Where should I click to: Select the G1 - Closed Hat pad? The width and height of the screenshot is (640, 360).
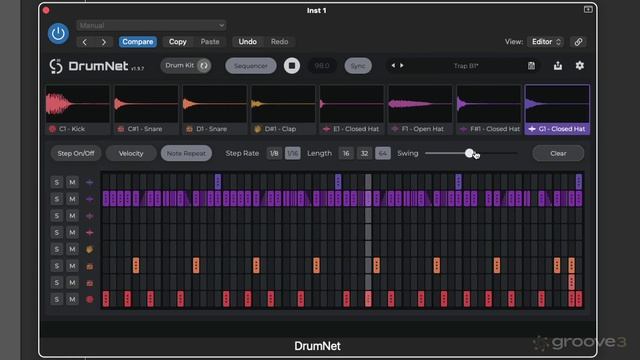[557, 109]
